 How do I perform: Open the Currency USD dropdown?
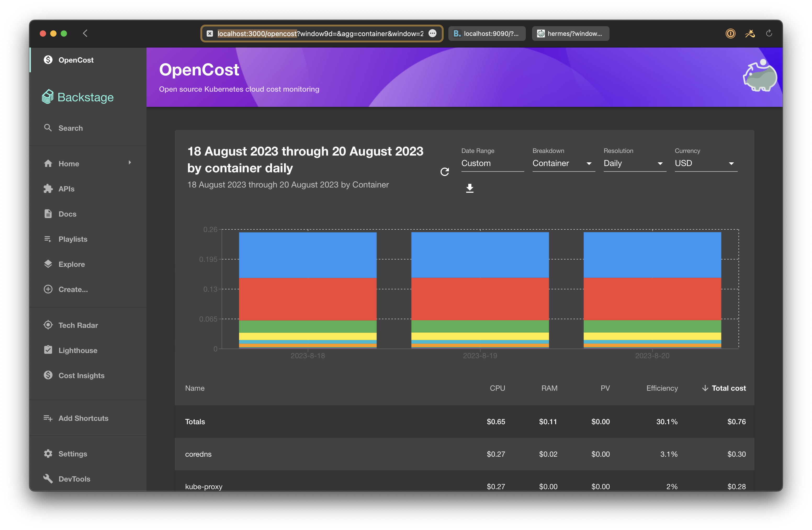click(705, 163)
